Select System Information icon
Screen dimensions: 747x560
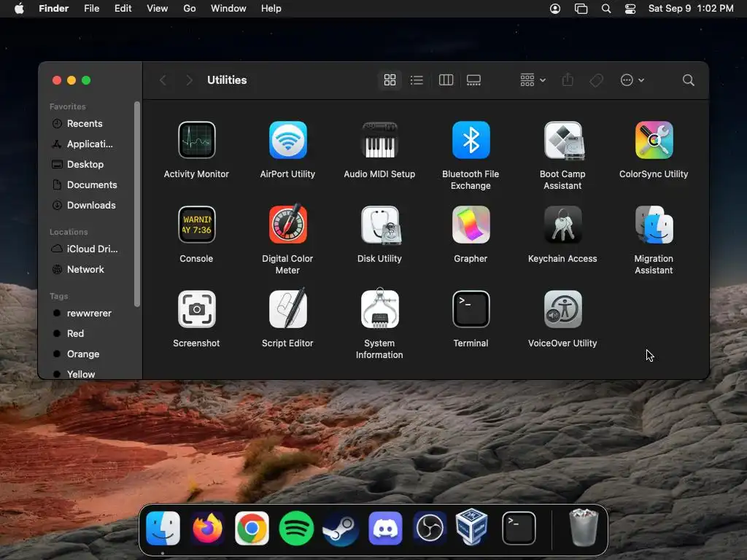point(379,308)
